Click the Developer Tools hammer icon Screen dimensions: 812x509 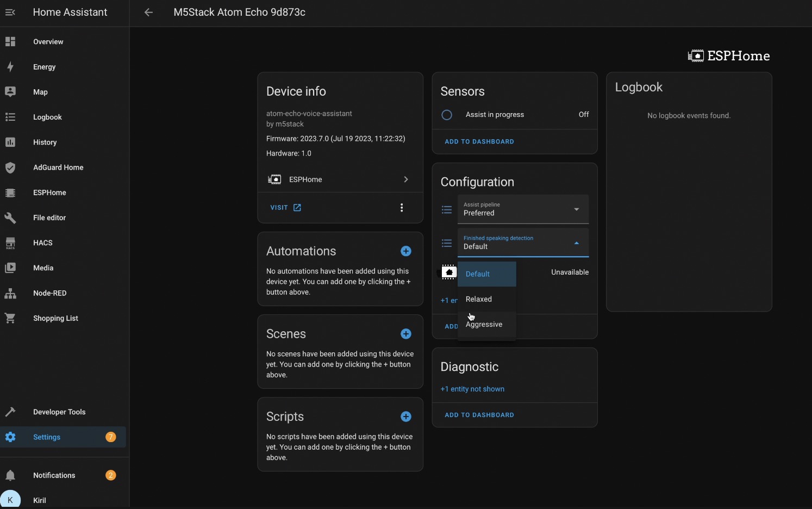tap(10, 412)
